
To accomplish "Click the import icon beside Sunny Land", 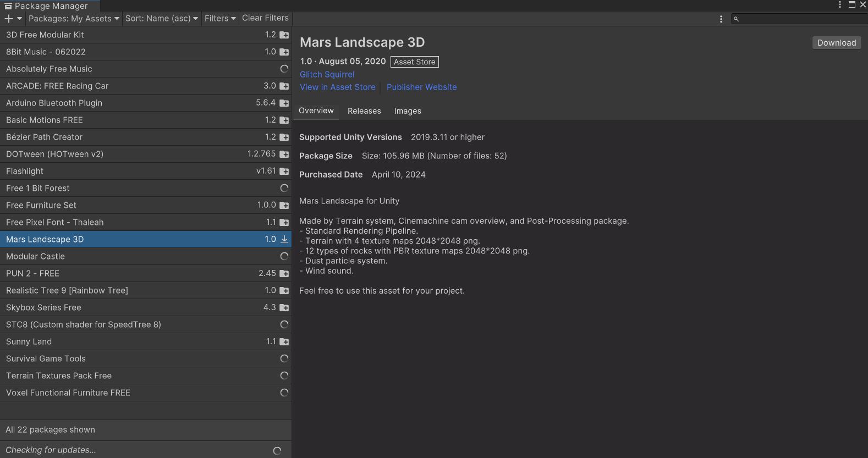I will 284,342.
